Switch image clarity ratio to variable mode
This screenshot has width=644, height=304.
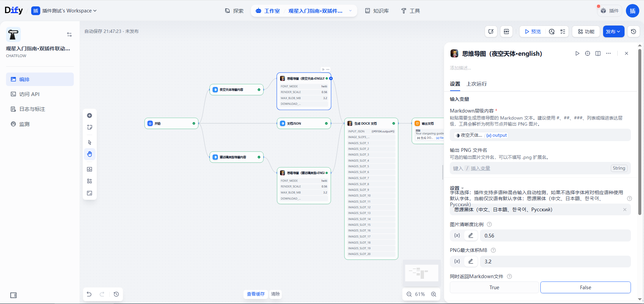(x=457, y=235)
